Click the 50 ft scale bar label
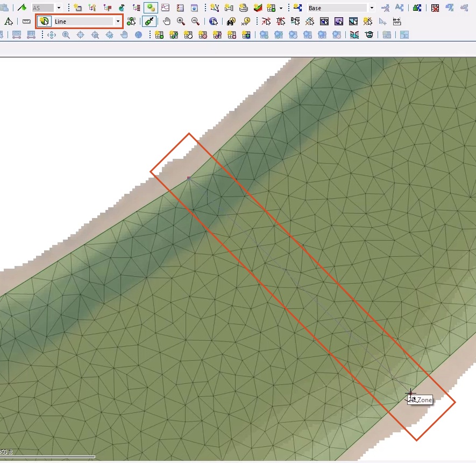The height and width of the screenshot is (463, 476). tap(6, 452)
